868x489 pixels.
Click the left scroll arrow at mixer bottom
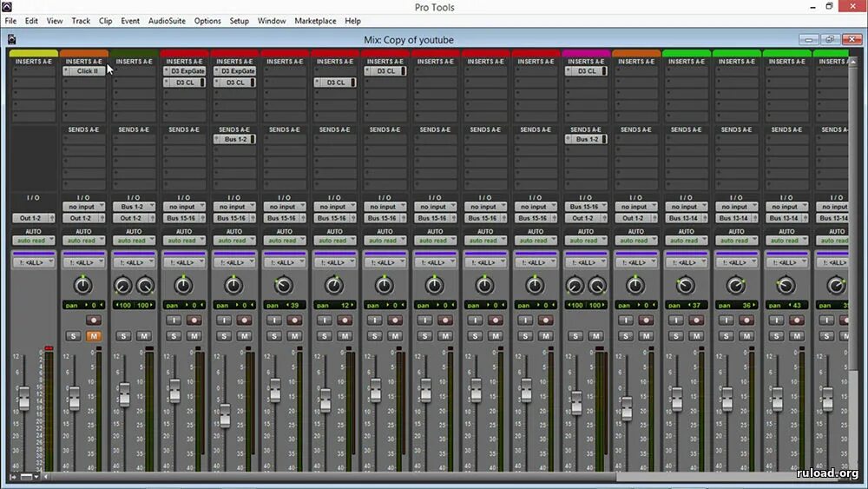pos(46,476)
